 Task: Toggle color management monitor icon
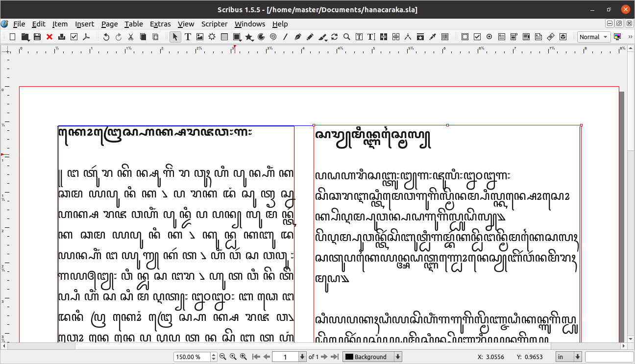tap(617, 37)
